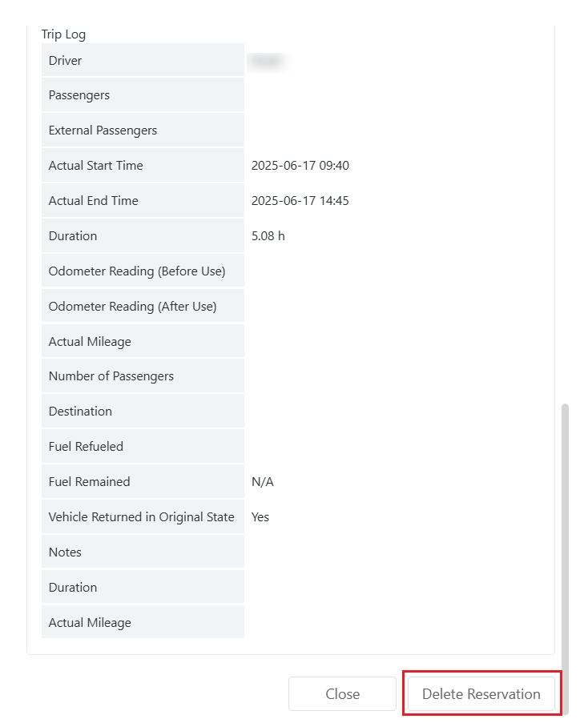Click the Close button
The width and height of the screenshot is (588, 723).
pos(342,694)
